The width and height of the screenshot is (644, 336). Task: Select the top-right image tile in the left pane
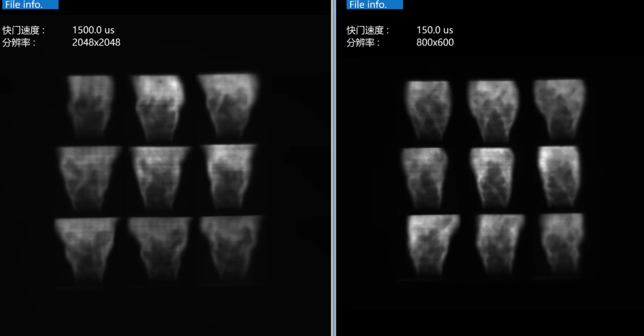[x=227, y=106]
